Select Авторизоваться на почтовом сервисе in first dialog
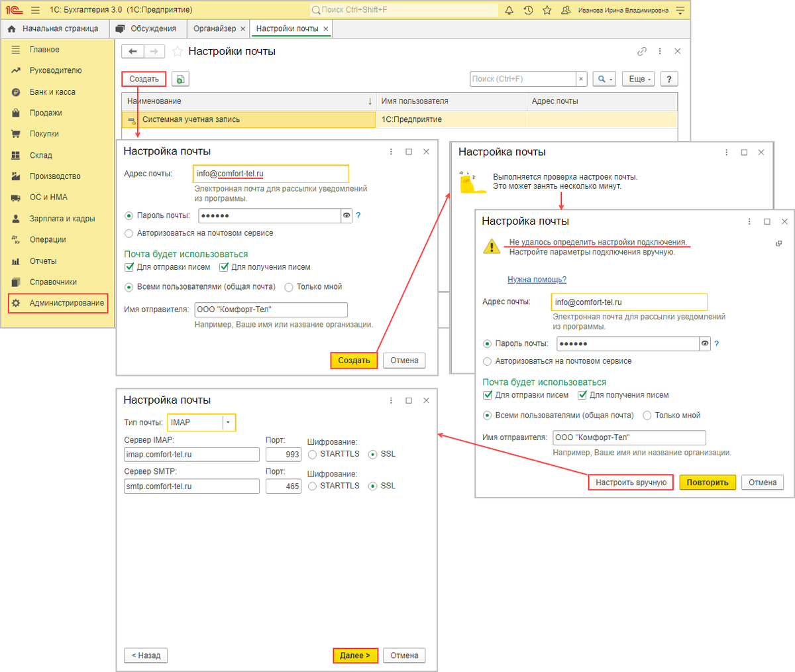Viewport: 795px width, 672px height. (129, 233)
